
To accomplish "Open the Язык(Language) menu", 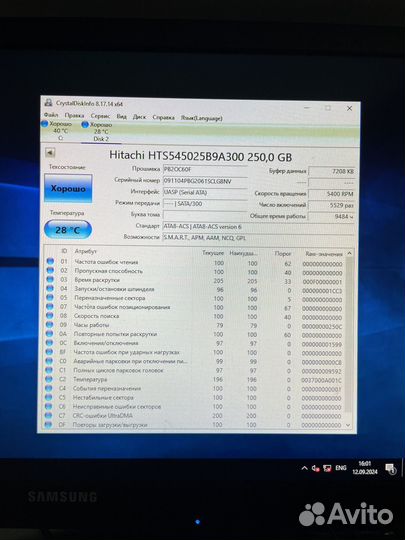I will [x=201, y=118].
